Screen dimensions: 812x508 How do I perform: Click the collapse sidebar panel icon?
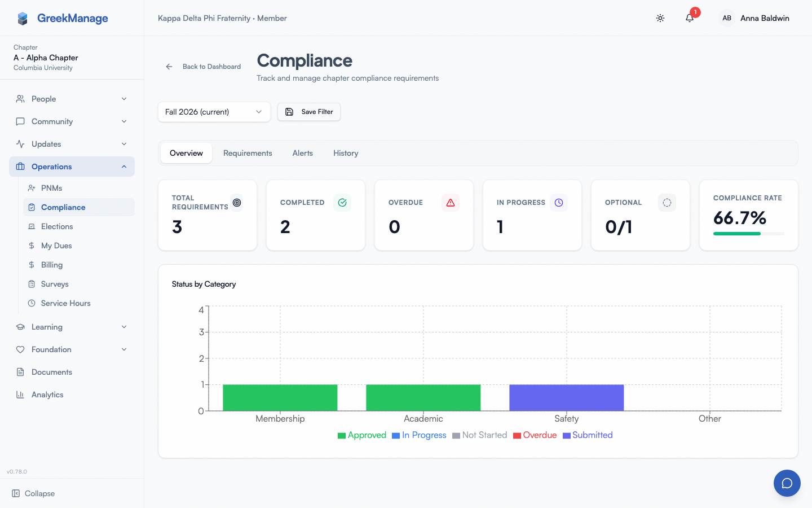click(x=16, y=493)
